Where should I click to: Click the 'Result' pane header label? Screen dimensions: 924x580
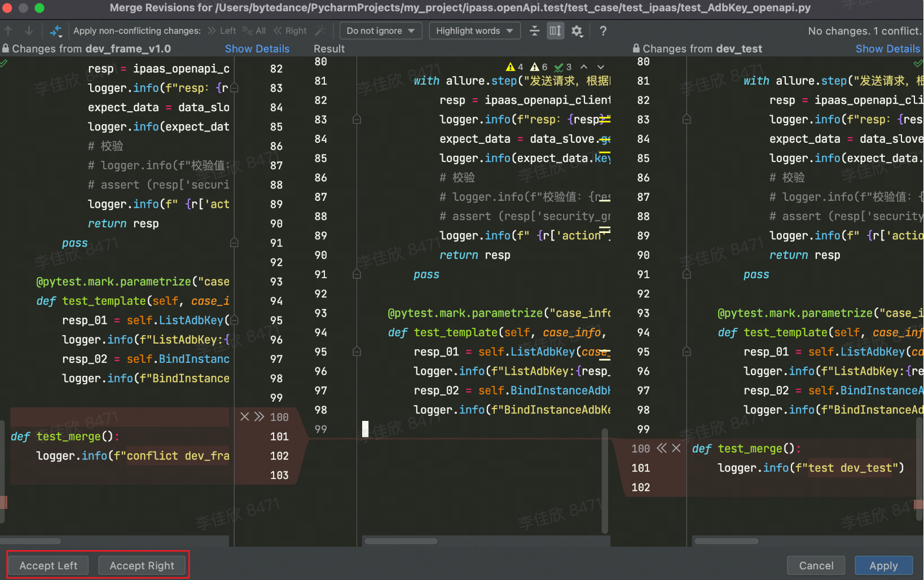[x=329, y=49]
